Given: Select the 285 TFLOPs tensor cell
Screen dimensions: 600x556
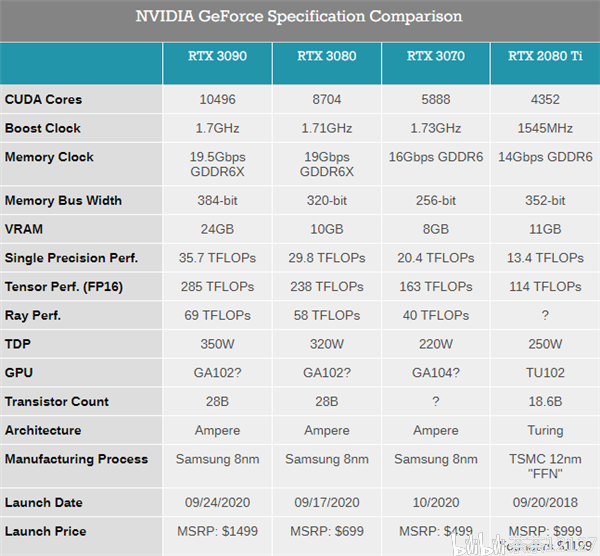Looking at the screenshot, I should click(x=217, y=287).
